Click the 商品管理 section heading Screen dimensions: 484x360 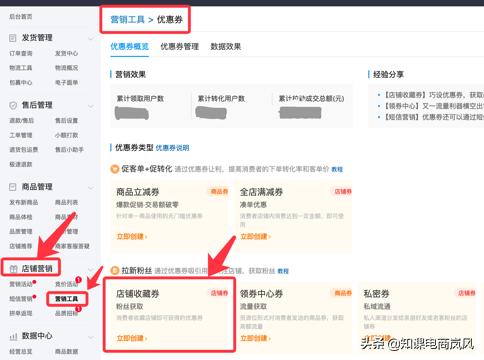(x=37, y=187)
